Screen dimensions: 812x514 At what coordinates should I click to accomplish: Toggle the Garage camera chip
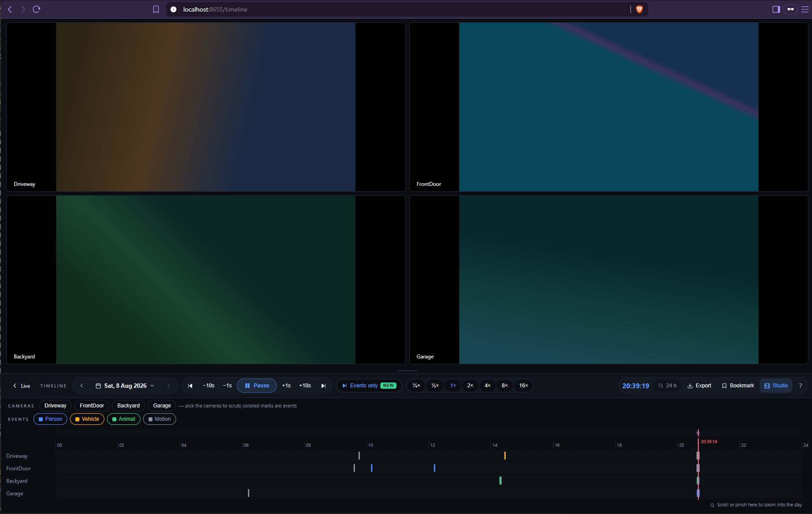(162, 406)
